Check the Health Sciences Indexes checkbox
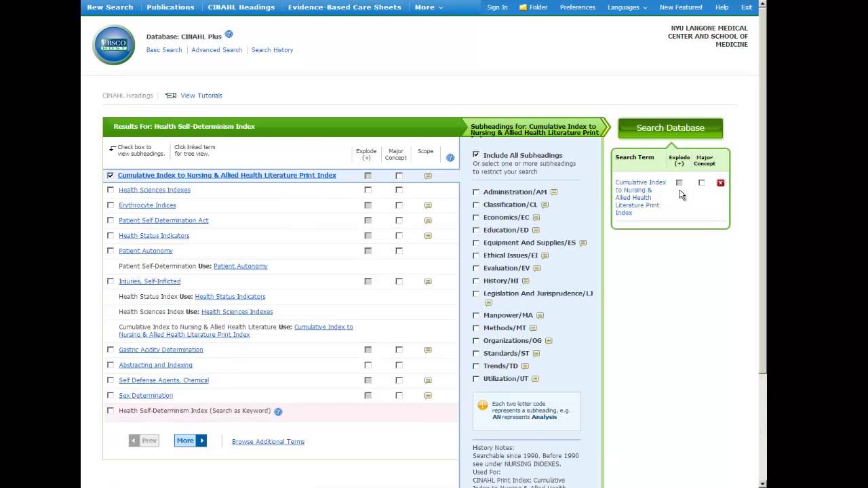The height and width of the screenshot is (488, 868). point(111,190)
